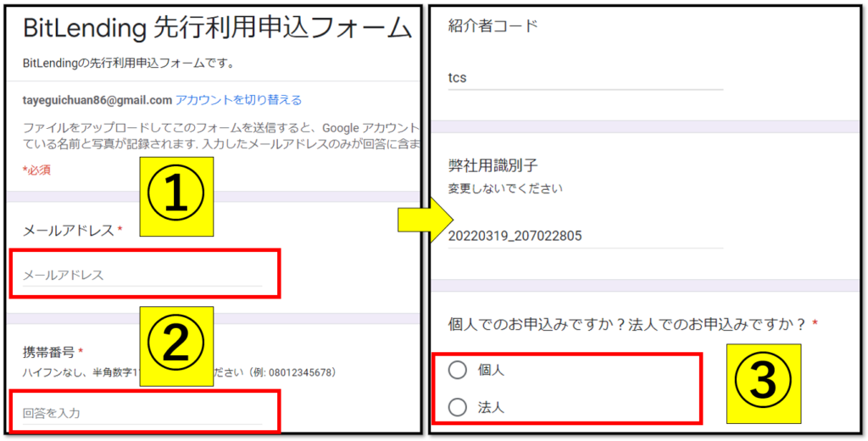Image resolution: width=868 pixels, height=441 pixels.
Task: Click the 紹介者コード field containing tcs
Action: (585, 77)
